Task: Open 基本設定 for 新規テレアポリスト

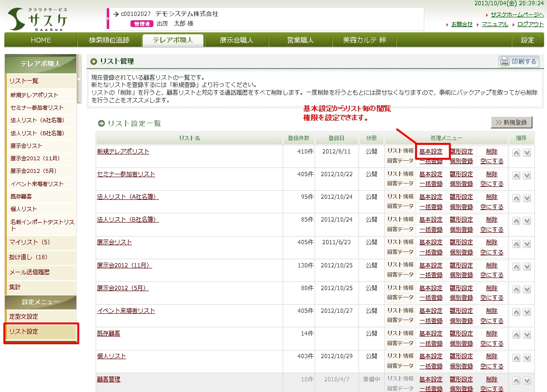Action: (431, 152)
